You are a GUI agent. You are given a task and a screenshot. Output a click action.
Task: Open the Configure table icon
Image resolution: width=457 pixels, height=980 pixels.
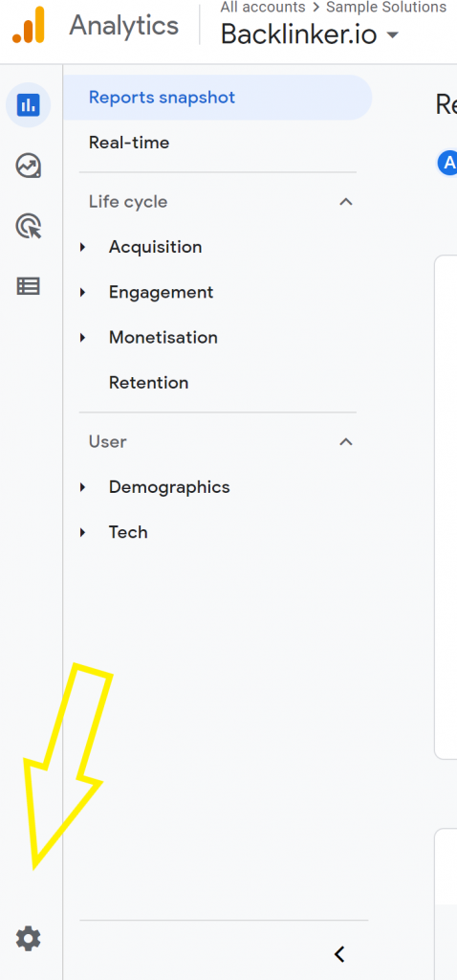28,286
